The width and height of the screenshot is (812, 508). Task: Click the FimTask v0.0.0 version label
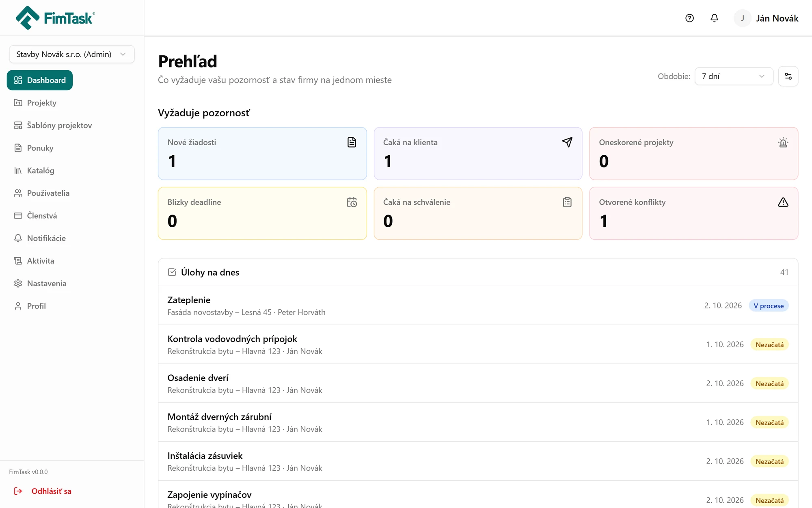(x=28, y=472)
